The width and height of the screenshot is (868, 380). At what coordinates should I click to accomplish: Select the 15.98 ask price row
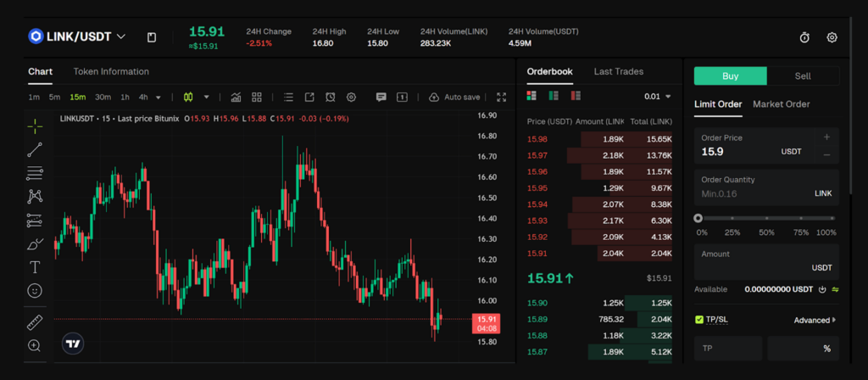pyautogui.click(x=599, y=139)
